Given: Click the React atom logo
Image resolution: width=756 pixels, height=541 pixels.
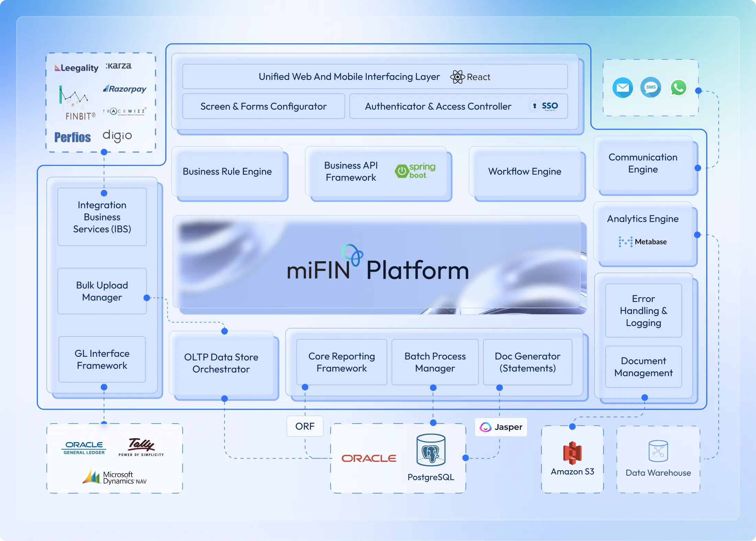Looking at the screenshot, I should coord(457,77).
